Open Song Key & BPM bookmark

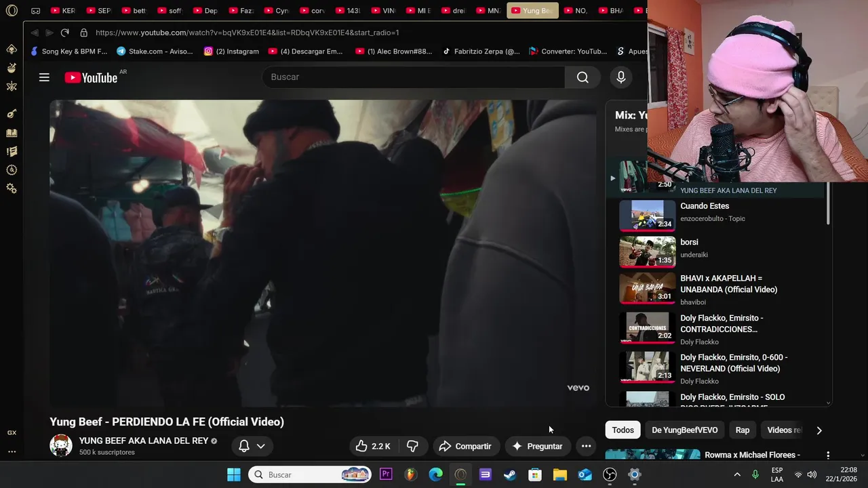(69, 52)
